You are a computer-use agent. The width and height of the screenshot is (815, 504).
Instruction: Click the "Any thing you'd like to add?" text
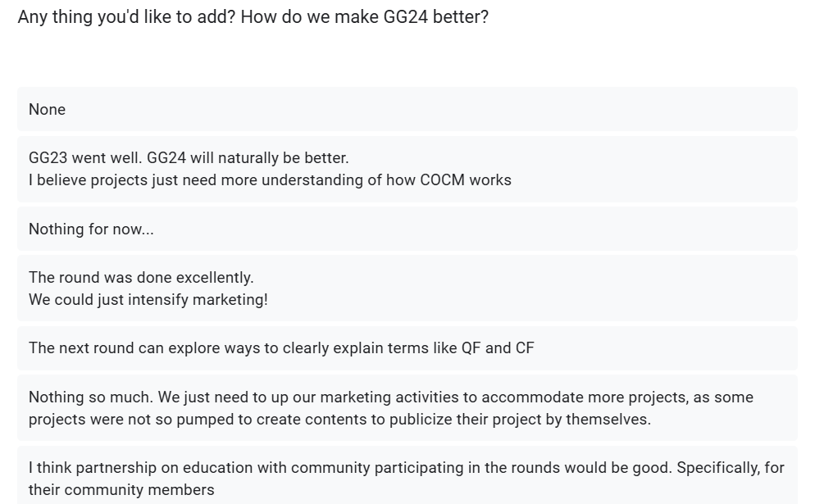128,16
